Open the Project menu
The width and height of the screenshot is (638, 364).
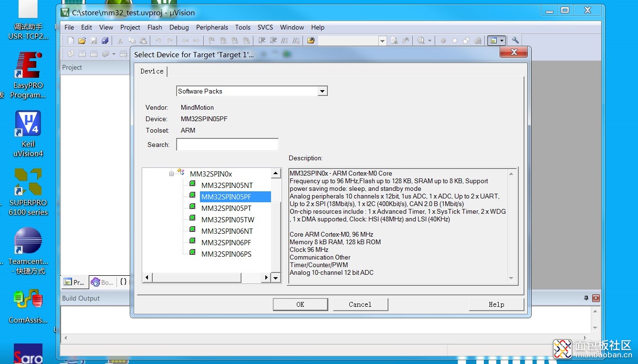130,27
